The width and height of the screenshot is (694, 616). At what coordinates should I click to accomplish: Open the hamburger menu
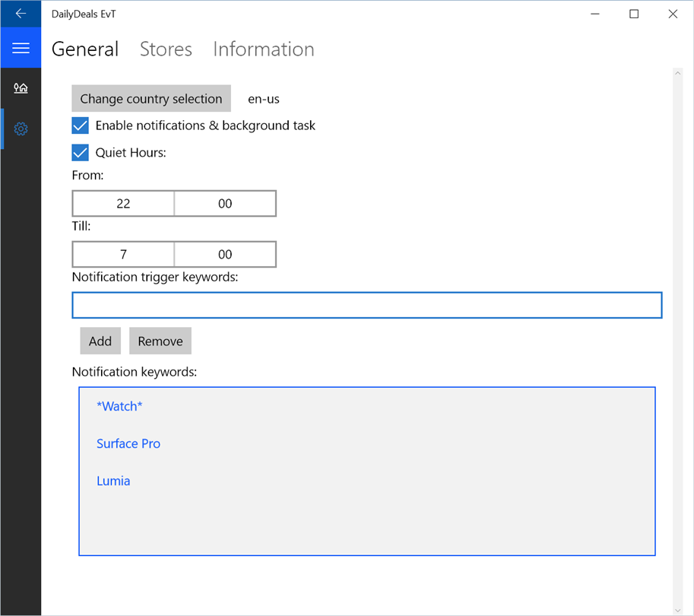(x=21, y=48)
